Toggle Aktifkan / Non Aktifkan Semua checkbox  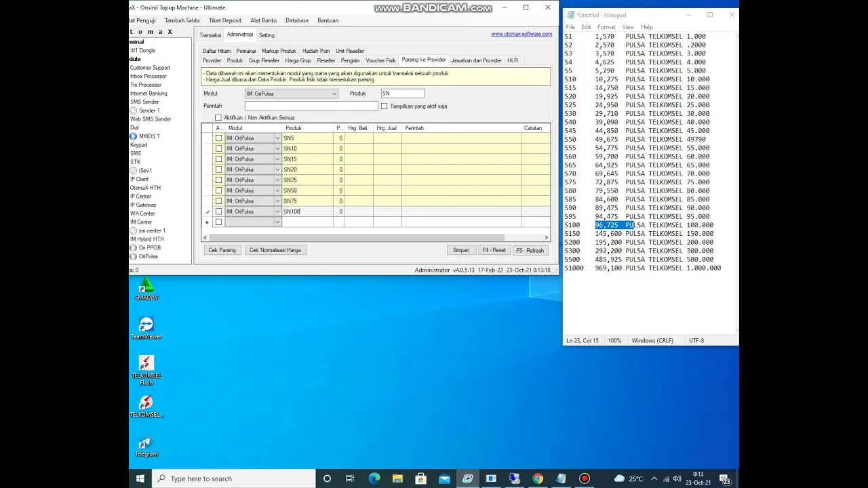coord(218,118)
